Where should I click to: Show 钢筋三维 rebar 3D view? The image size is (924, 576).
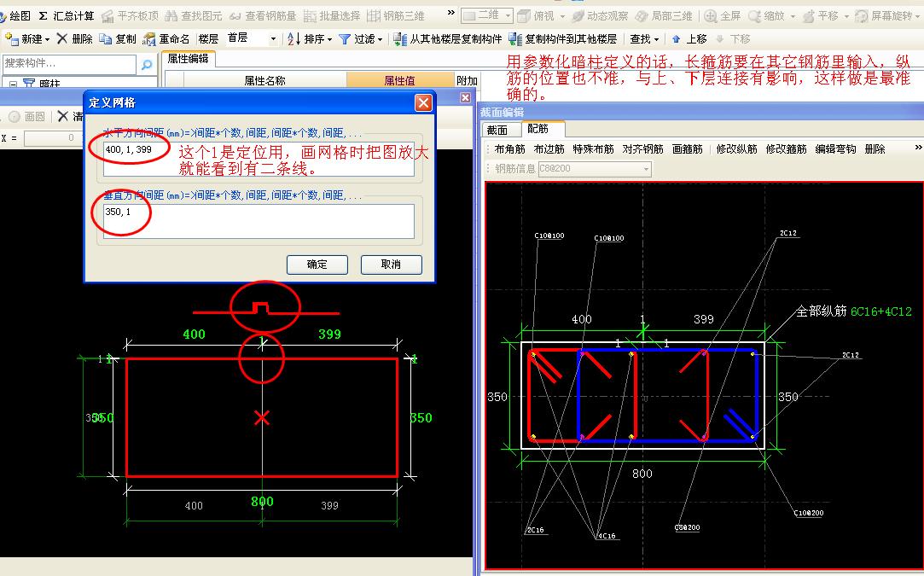tap(395, 16)
